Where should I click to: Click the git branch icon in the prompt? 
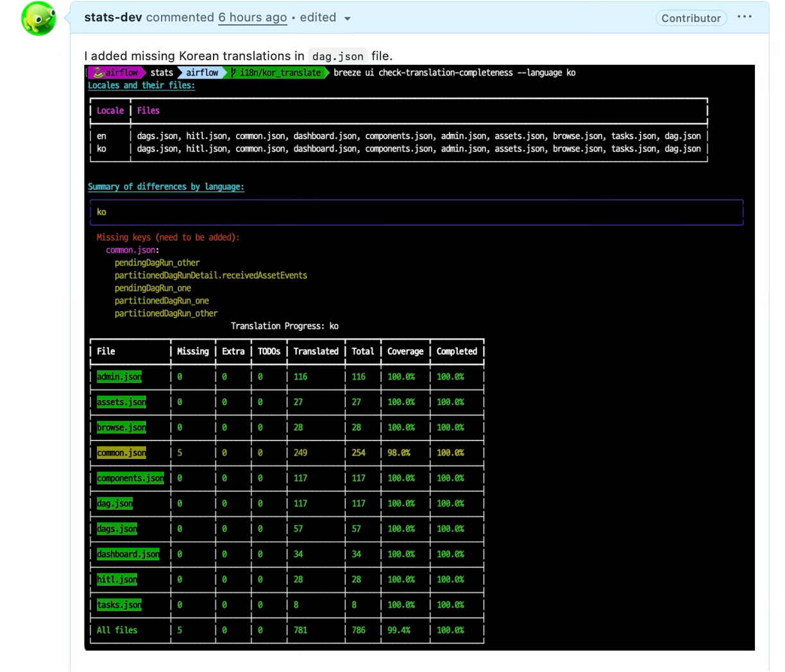(234, 73)
